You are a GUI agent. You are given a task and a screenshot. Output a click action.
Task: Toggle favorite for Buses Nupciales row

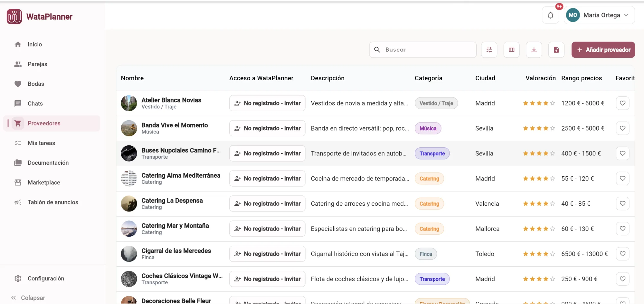coord(622,153)
